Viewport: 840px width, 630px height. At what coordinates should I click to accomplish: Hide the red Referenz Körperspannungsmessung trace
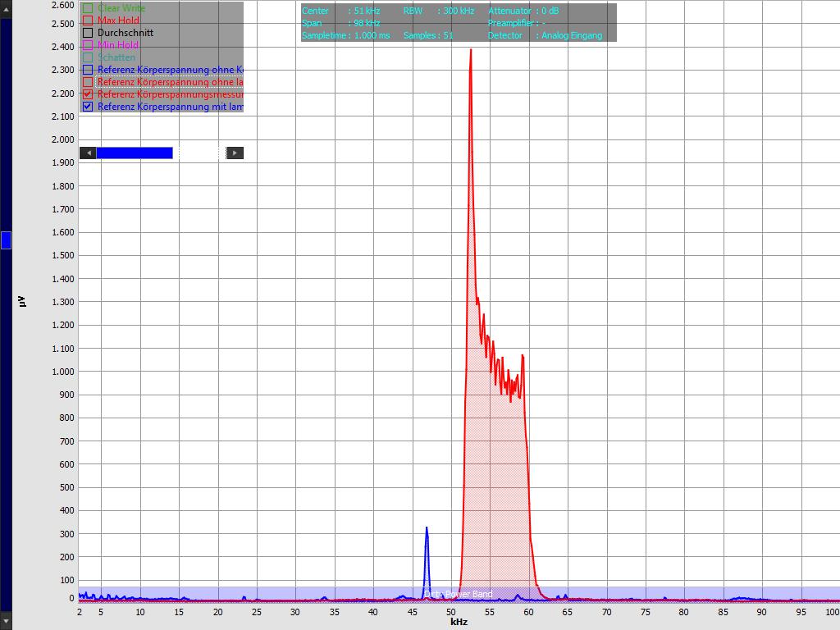[x=88, y=94]
